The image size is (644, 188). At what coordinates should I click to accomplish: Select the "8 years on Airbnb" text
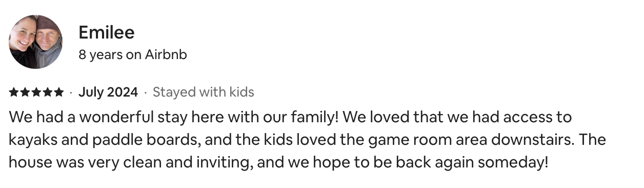point(133,54)
